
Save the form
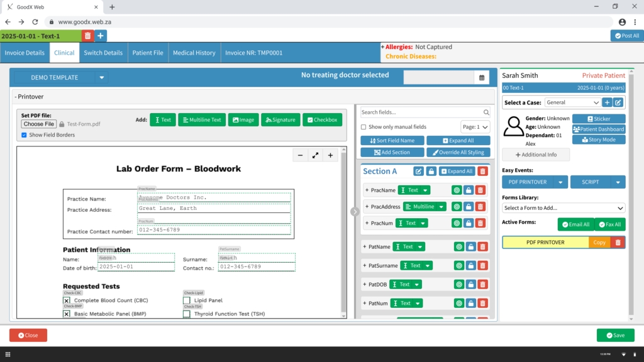coord(615,336)
